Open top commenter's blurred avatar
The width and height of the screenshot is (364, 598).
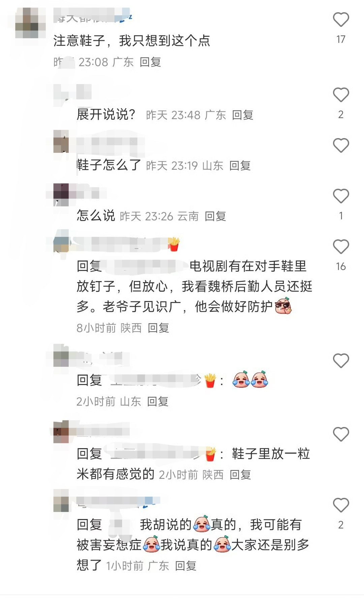(30, 23)
